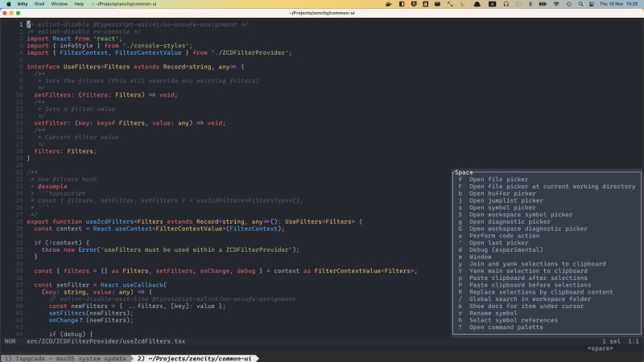Select the ~/Projects/zencity/common-ui tab
This screenshot has height=362, width=644.
(194, 358)
